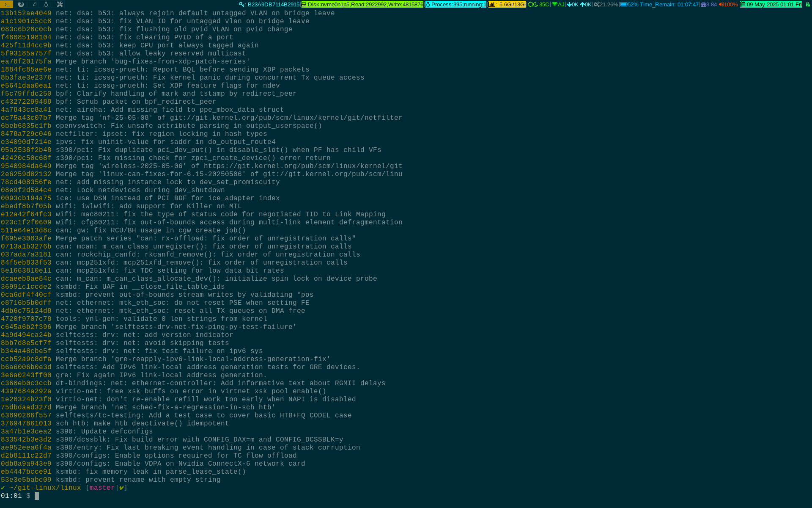
Task: Click the volume 100% speaker indicator
Action: [728, 4]
